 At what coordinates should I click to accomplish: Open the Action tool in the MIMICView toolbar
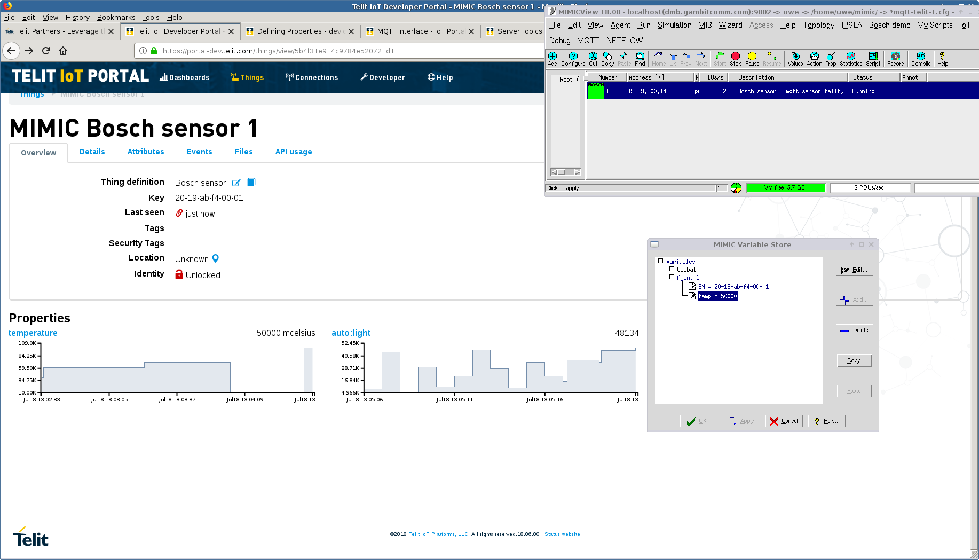[x=815, y=58]
